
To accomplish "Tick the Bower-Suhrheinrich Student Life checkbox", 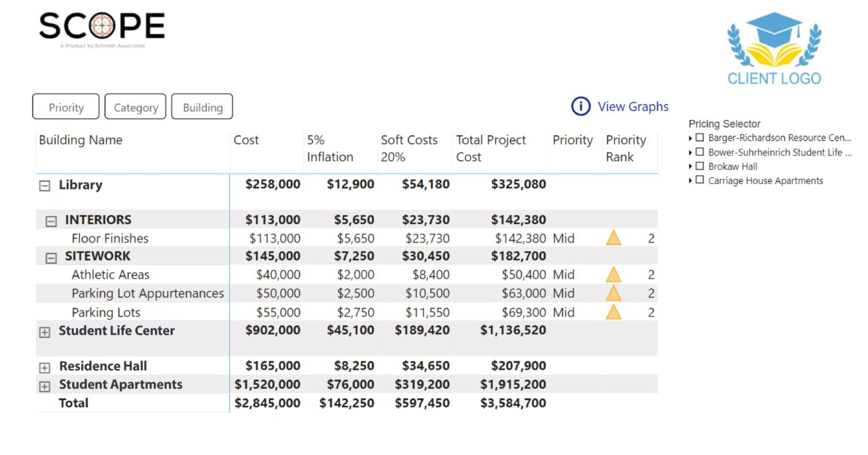I will click(700, 152).
